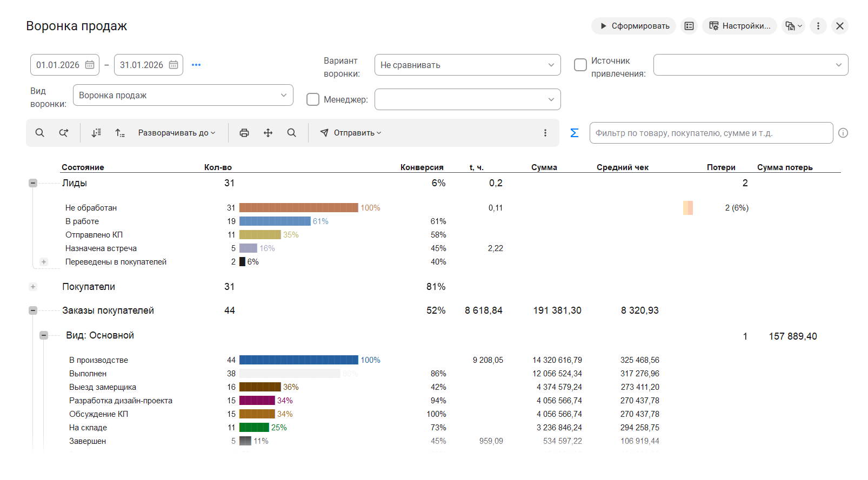Click the sort ascending icon

(x=120, y=133)
